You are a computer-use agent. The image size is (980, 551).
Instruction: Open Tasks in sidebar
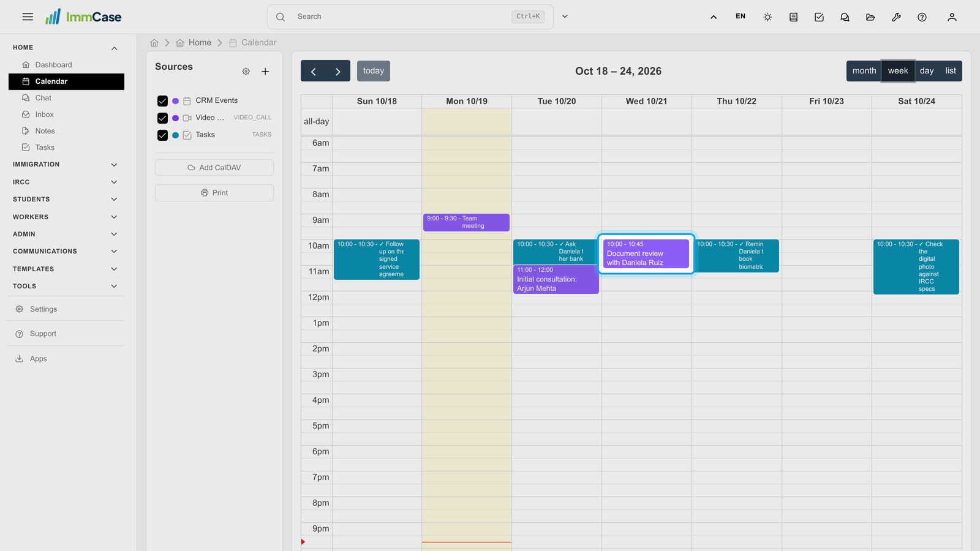pyautogui.click(x=66, y=148)
